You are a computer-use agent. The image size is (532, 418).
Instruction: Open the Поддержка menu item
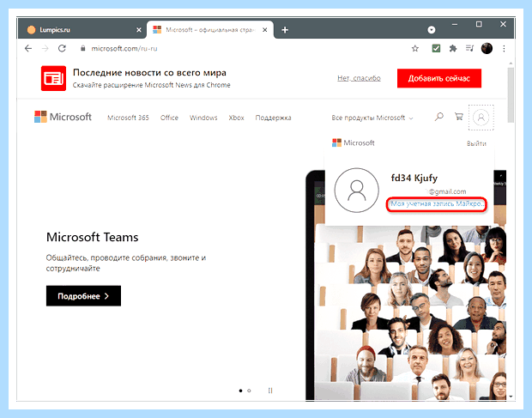click(x=273, y=118)
